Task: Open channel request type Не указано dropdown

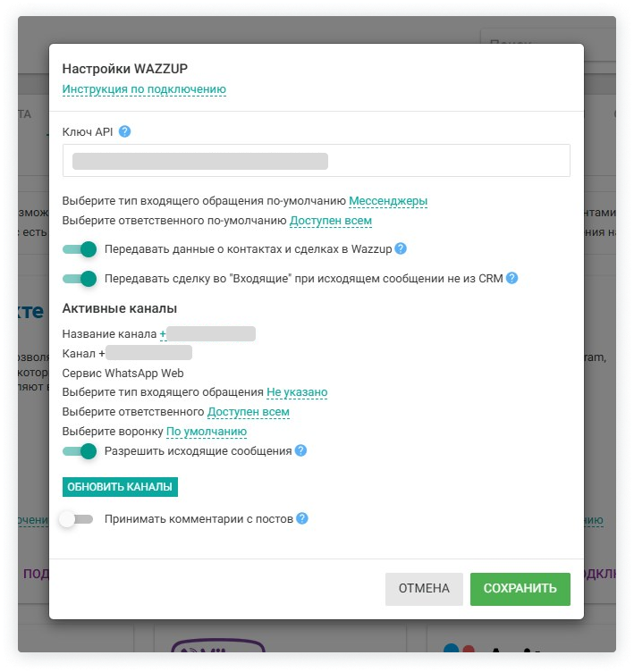Action: coord(297,392)
